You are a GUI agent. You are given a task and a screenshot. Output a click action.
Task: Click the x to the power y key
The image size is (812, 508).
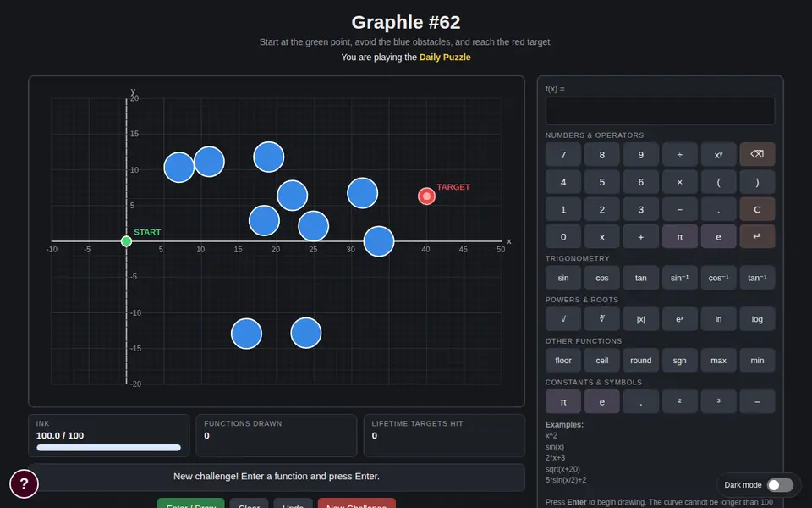718,154
